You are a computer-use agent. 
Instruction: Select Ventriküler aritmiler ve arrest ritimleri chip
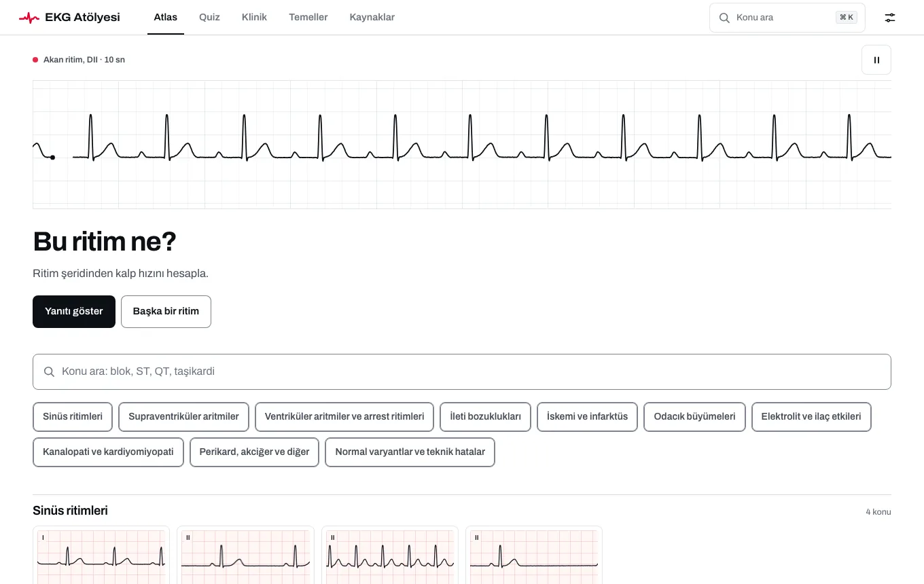tap(344, 417)
